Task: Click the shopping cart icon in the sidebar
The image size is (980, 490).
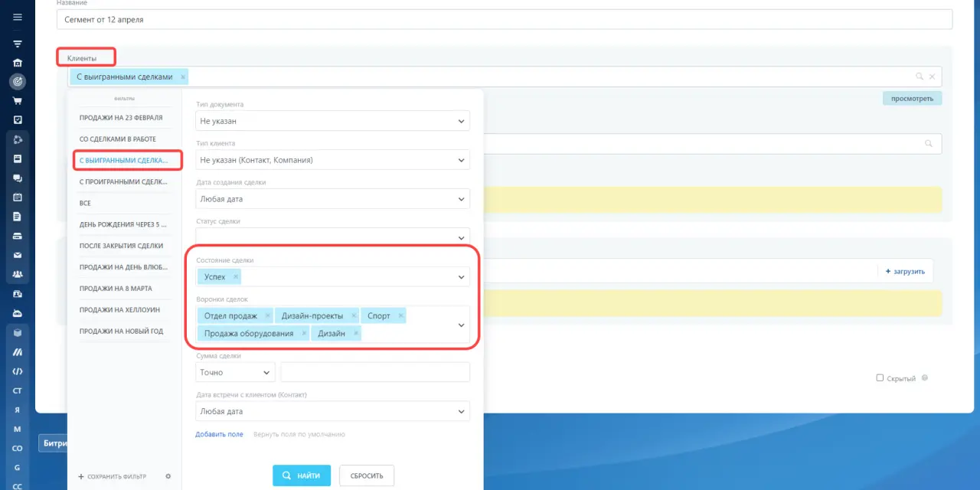Action: point(17,100)
